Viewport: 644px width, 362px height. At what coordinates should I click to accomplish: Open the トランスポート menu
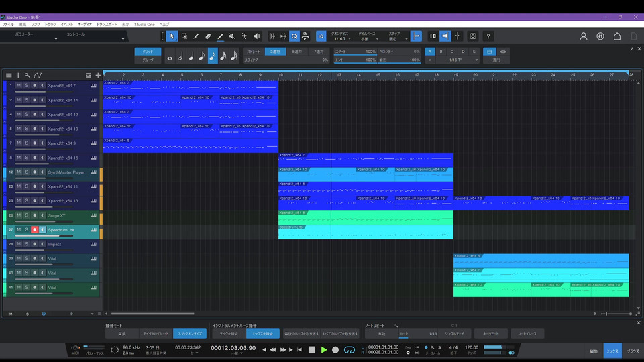[x=106, y=24]
